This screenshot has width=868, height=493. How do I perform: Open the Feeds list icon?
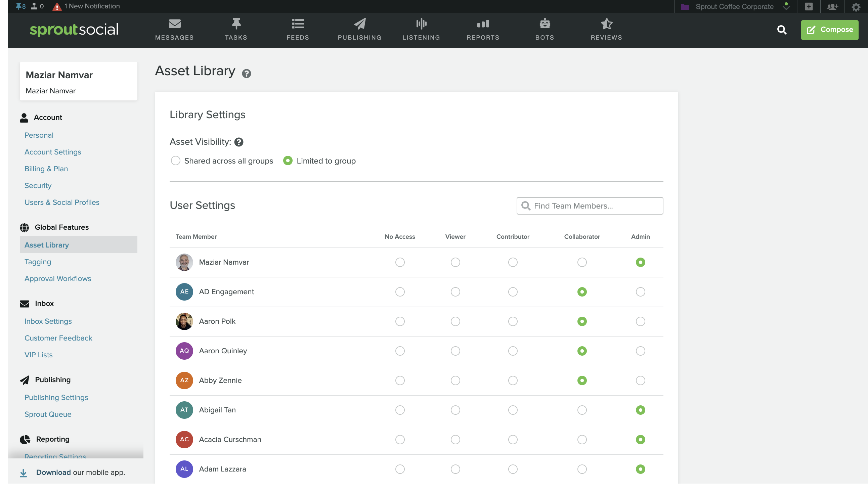tap(298, 24)
